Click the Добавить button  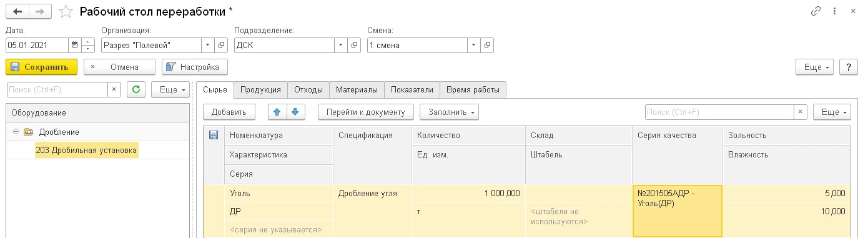click(x=229, y=112)
